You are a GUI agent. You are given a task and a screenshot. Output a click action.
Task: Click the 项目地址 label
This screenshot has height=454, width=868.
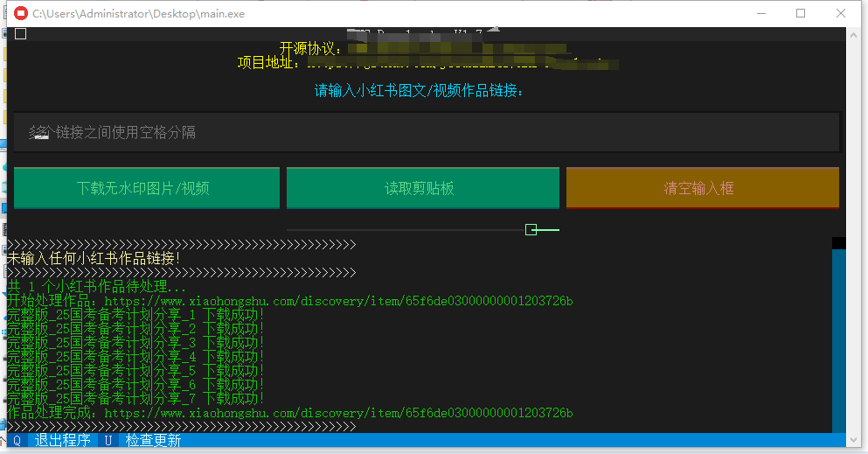pos(269,63)
